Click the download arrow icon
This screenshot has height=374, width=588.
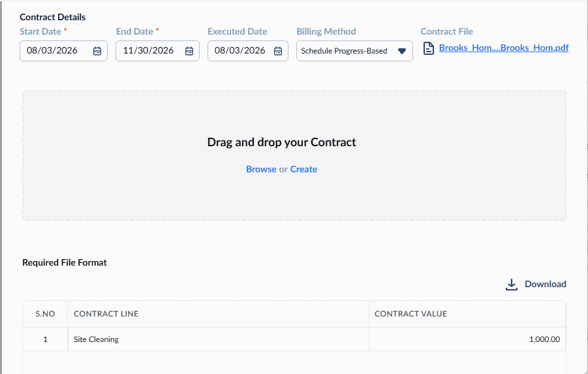pyautogui.click(x=512, y=285)
